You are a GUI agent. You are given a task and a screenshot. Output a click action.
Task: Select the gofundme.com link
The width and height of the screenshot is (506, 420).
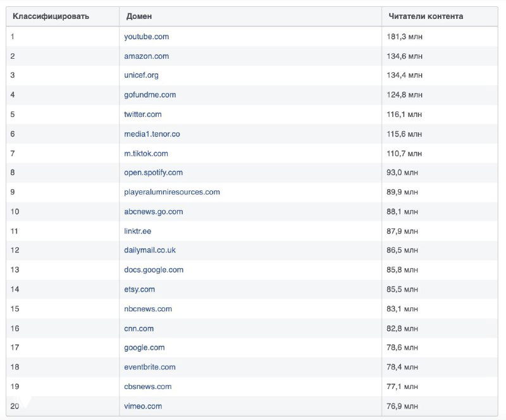click(x=150, y=95)
